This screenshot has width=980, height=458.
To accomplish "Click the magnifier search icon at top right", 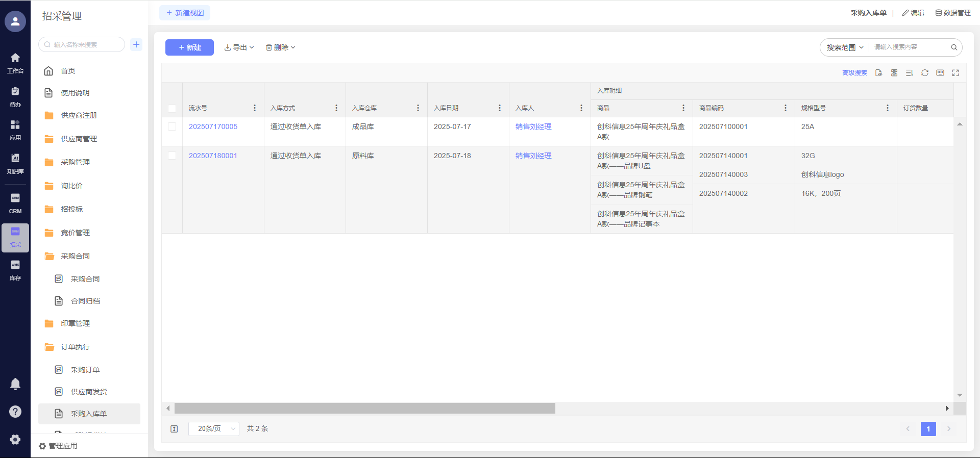I will coord(953,47).
